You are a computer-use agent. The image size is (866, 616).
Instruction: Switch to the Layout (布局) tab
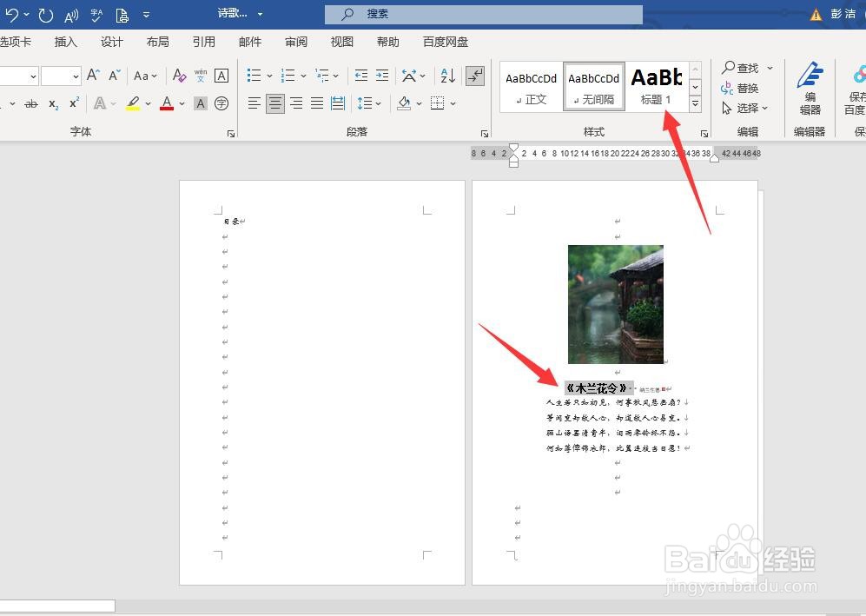[x=158, y=42]
